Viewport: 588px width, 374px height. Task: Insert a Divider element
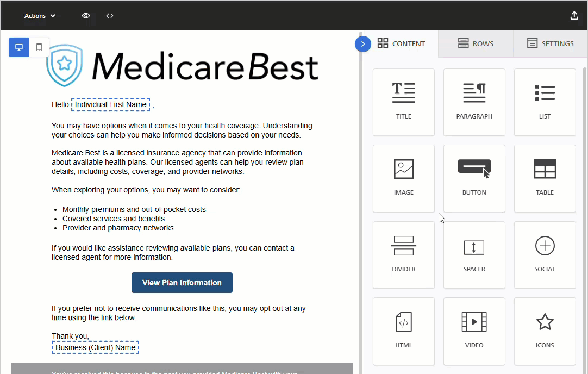click(403, 254)
